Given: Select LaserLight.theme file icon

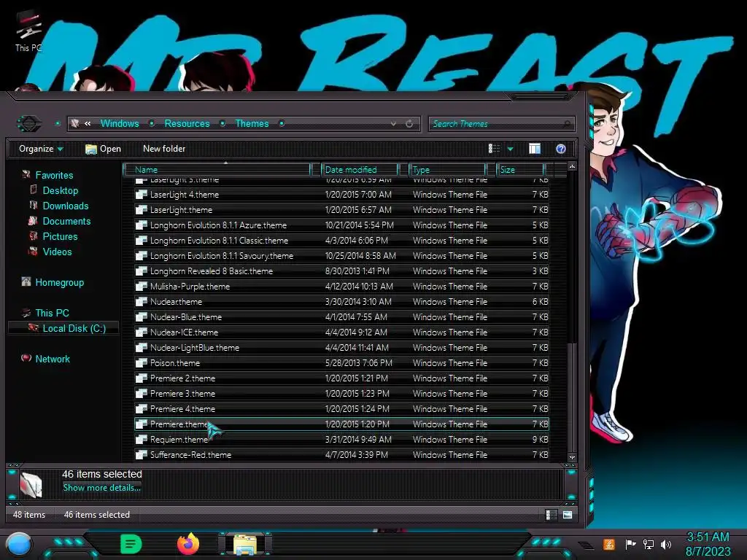Looking at the screenshot, I should tap(141, 209).
